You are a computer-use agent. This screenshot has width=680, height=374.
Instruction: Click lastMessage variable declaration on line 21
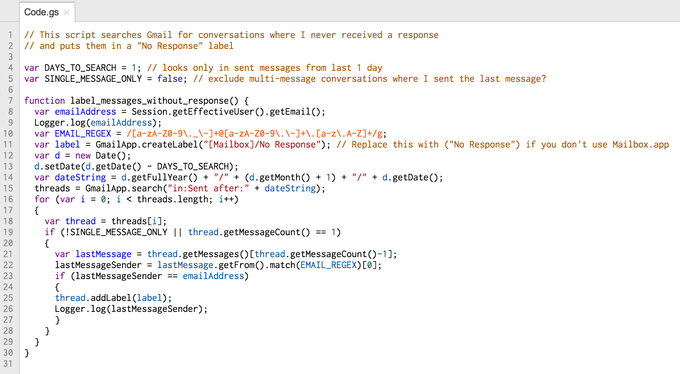(x=103, y=254)
